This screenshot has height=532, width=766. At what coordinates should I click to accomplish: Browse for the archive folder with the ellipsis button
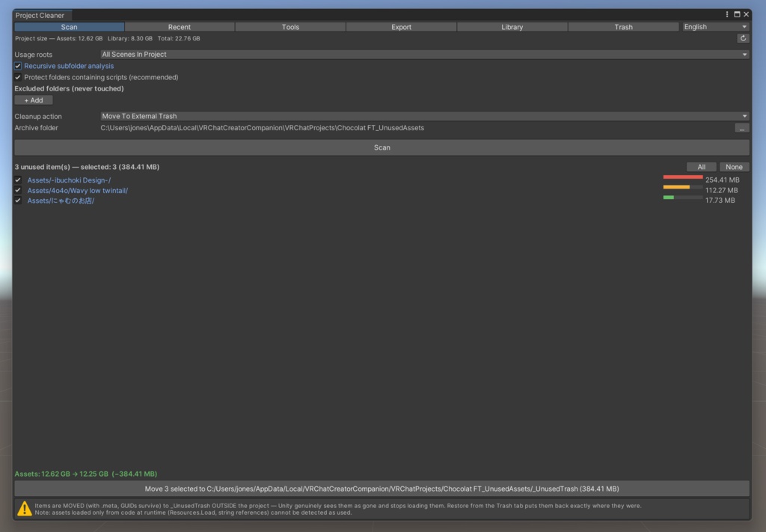click(x=741, y=128)
